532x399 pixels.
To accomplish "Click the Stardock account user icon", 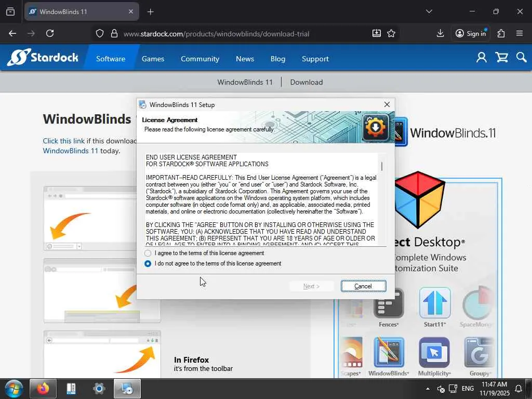I will pyautogui.click(x=482, y=57).
